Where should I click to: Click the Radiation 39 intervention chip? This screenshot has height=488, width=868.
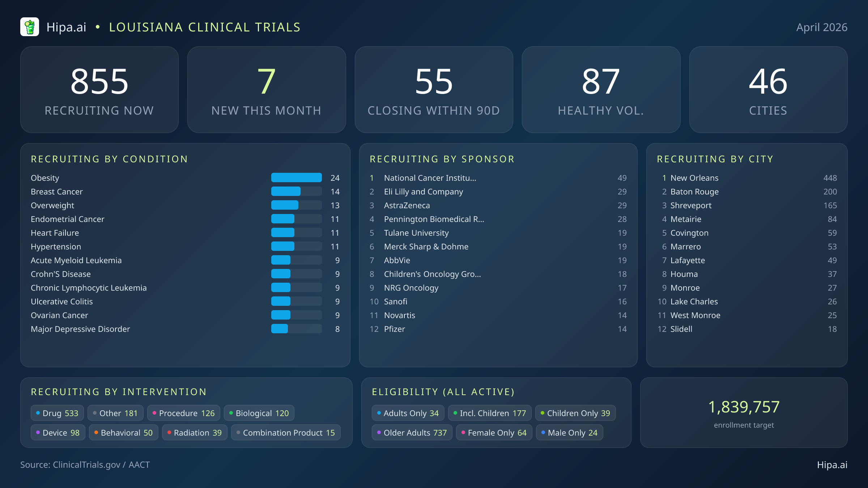pyautogui.click(x=195, y=433)
